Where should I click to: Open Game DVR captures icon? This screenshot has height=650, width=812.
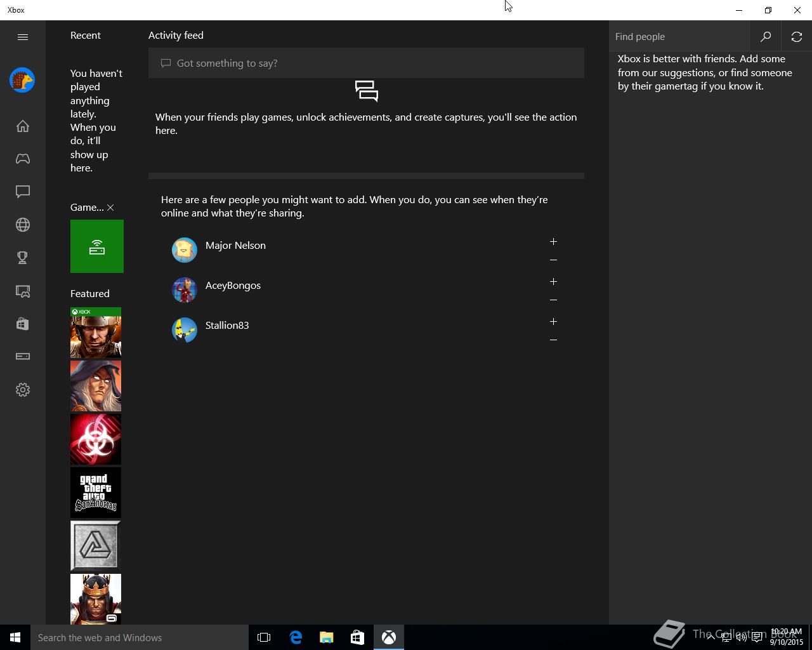[23, 291]
